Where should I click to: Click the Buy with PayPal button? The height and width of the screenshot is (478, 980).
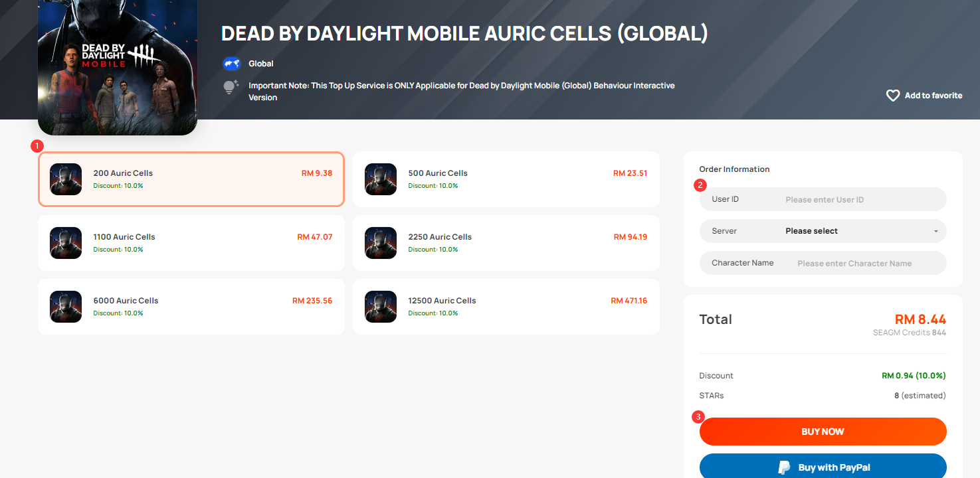coord(823,466)
